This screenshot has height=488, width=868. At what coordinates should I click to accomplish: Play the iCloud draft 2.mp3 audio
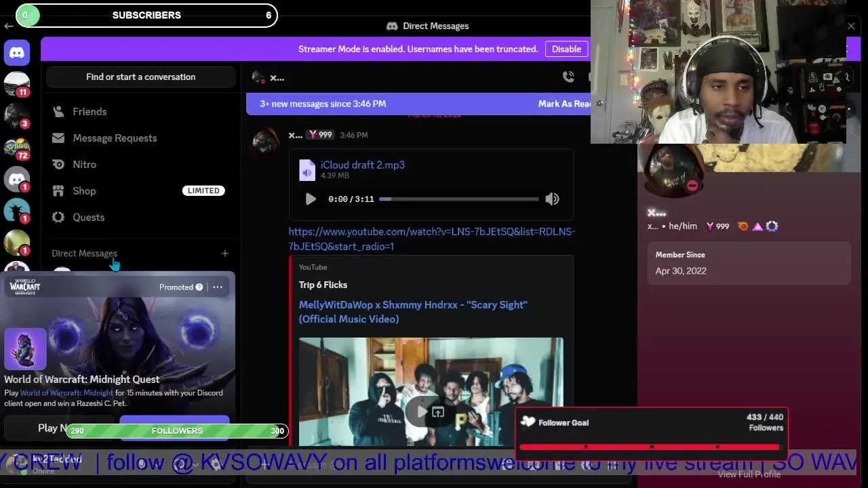(x=311, y=199)
